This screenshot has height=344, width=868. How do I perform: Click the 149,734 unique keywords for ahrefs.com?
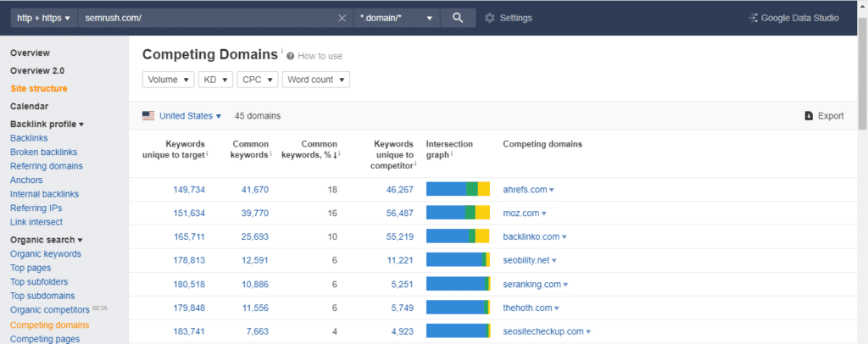pyautogui.click(x=189, y=190)
